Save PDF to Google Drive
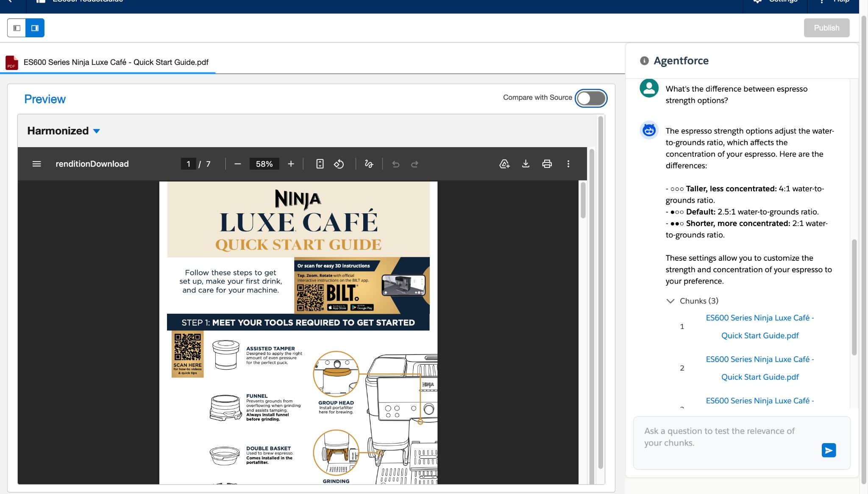Viewport: 868px width, 494px height. [504, 164]
